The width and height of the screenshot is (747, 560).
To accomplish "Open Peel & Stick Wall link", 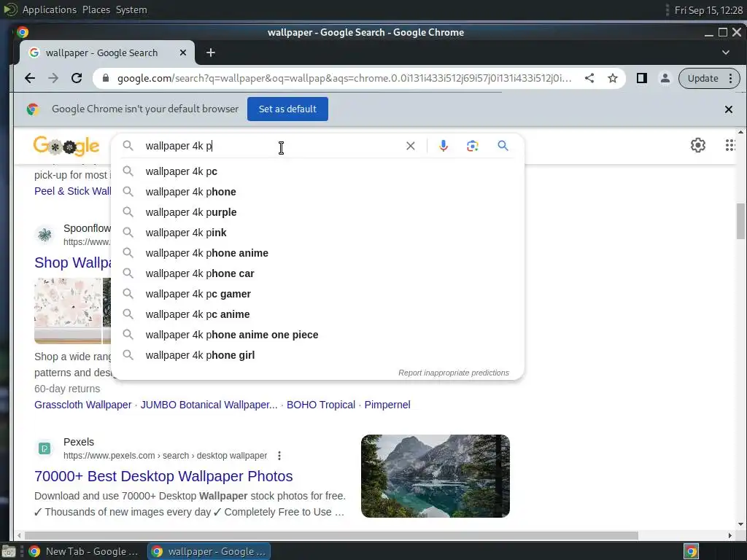I will click(x=72, y=192).
